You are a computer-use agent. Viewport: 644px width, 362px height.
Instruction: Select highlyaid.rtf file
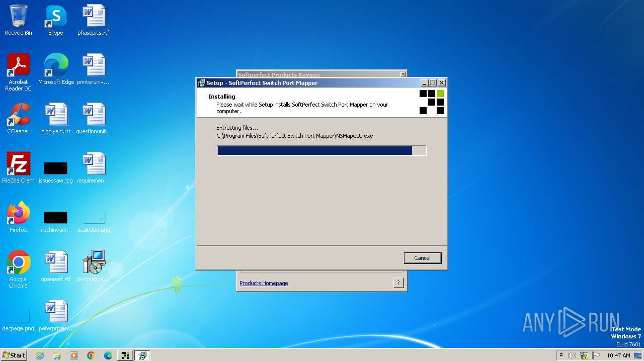[x=56, y=119]
